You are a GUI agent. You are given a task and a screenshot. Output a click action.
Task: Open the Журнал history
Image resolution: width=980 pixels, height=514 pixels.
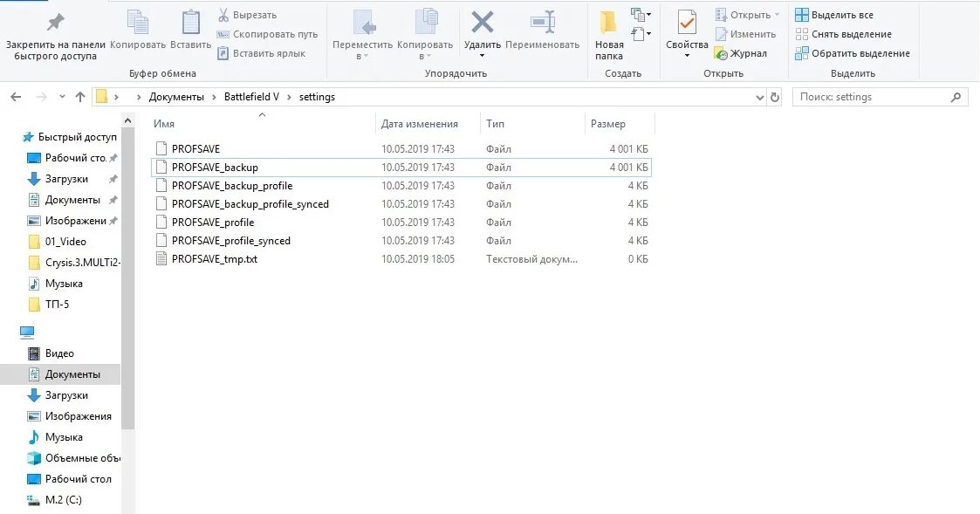741,54
